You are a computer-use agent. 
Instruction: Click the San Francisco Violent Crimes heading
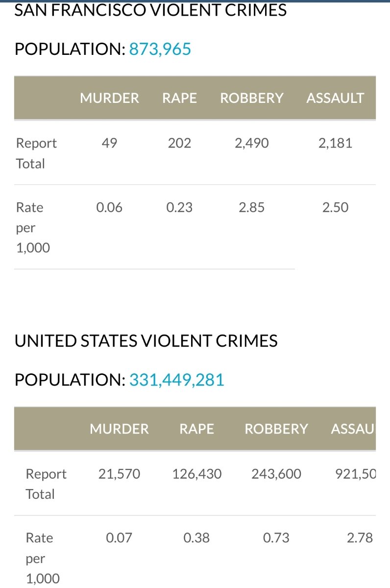150,10
